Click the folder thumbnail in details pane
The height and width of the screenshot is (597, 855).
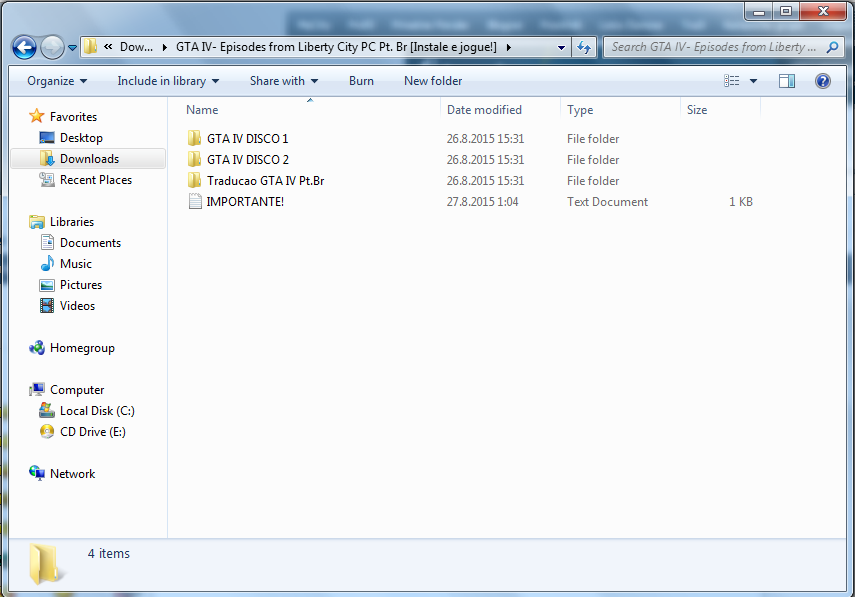[x=45, y=564]
